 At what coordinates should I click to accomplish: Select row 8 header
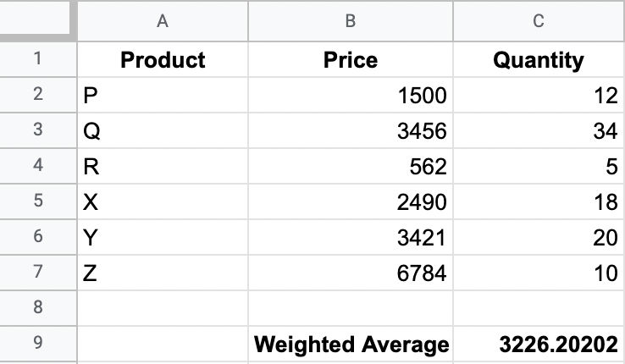(38, 308)
